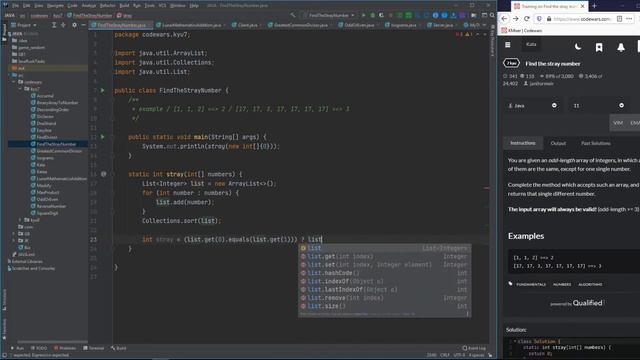640x360 pixels.
Task: Open the Codewars hamburger menu
Action: point(508,45)
